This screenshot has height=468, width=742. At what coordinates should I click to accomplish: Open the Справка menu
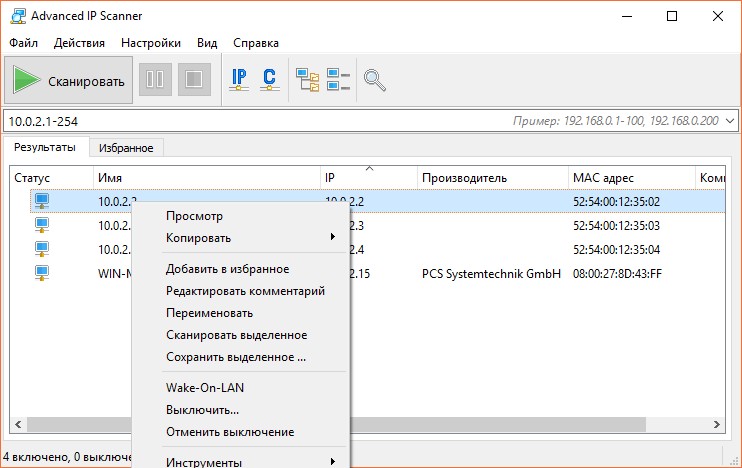(256, 43)
